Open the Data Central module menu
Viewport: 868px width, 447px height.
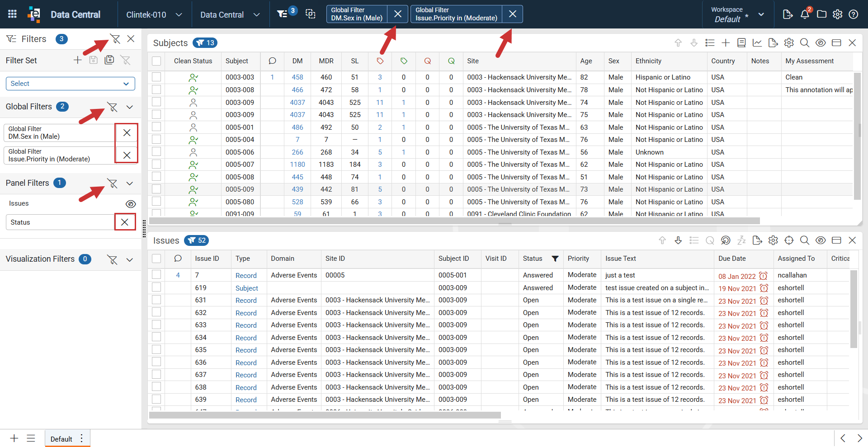[x=230, y=14]
